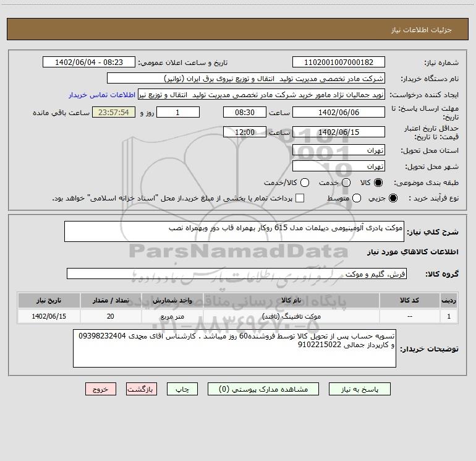Open the اطلاعات تماس خریدار link
This screenshot has height=461, width=476.
click(x=102, y=95)
